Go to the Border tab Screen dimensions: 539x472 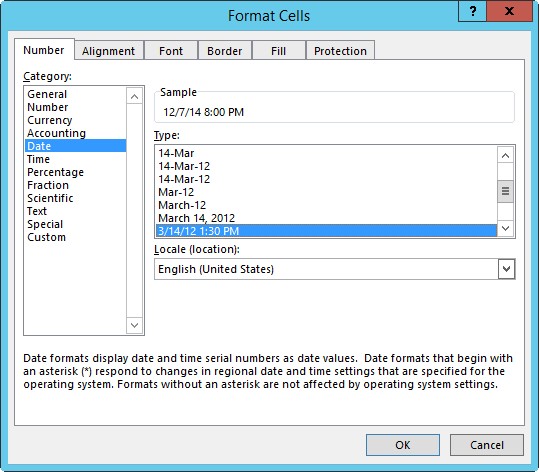tap(225, 51)
